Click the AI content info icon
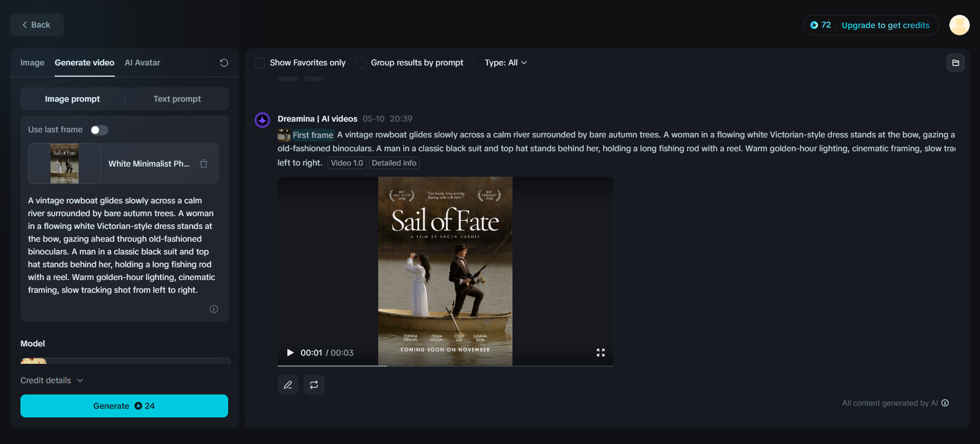Image resolution: width=980 pixels, height=444 pixels. point(945,403)
